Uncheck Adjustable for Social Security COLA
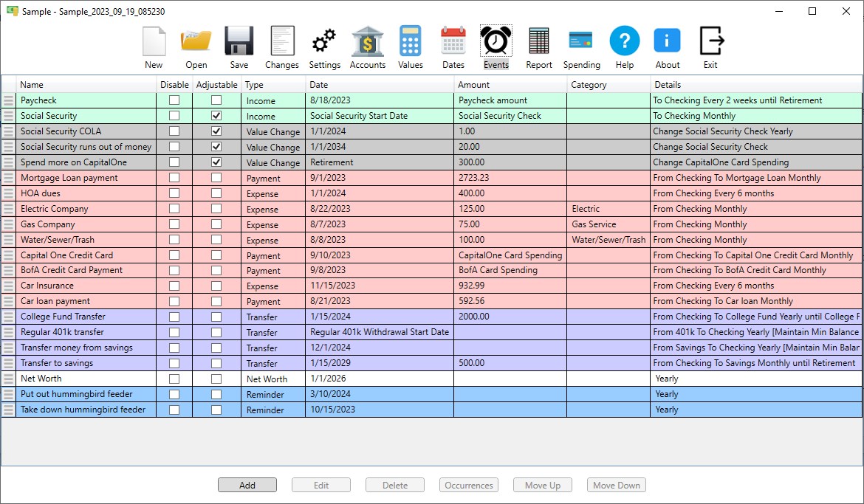Viewport: 864px width, 504px height. click(216, 131)
